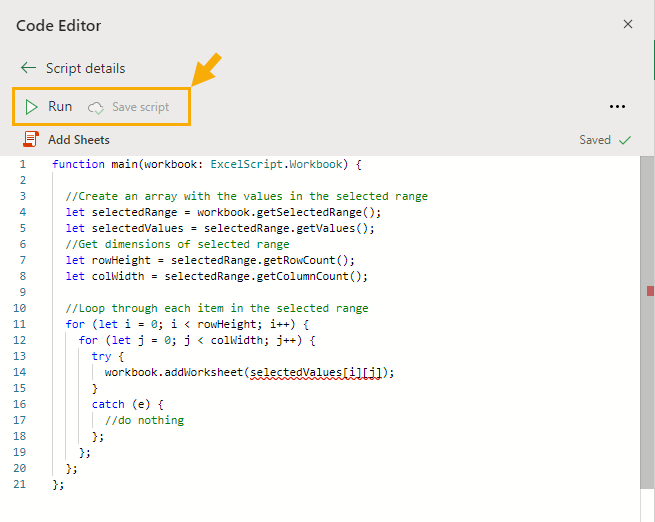Click line number 21 in the gutter
The image size is (655, 522).
(x=20, y=484)
